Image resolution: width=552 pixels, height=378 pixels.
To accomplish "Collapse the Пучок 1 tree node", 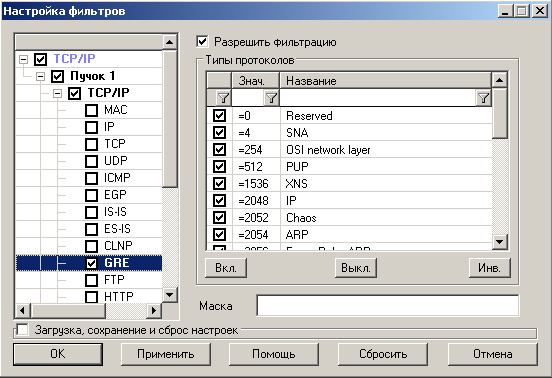I will pos(40,76).
